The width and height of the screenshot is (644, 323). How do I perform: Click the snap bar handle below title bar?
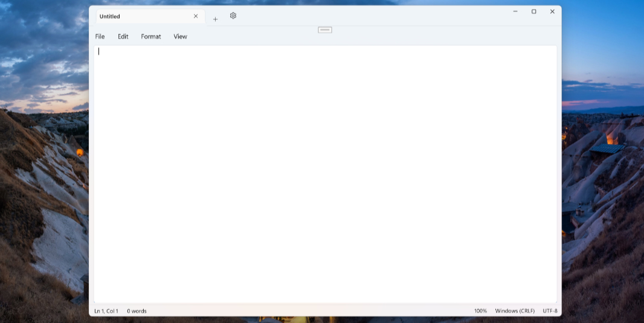pyautogui.click(x=325, y=30)
